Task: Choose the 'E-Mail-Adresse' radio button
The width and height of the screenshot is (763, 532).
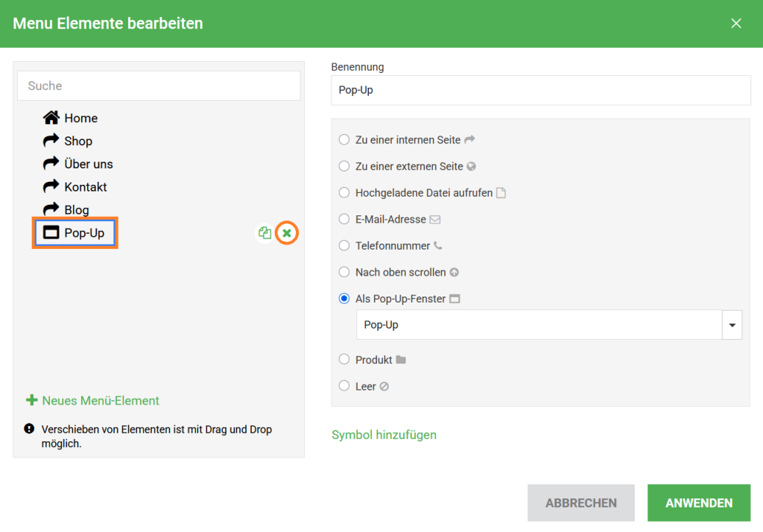Action: (x=343, y=219)
